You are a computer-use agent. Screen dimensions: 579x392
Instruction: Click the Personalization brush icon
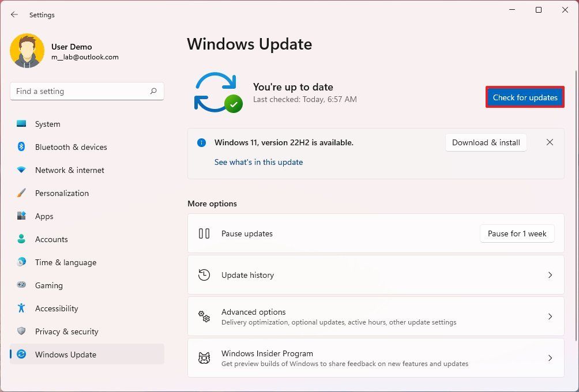21,193
